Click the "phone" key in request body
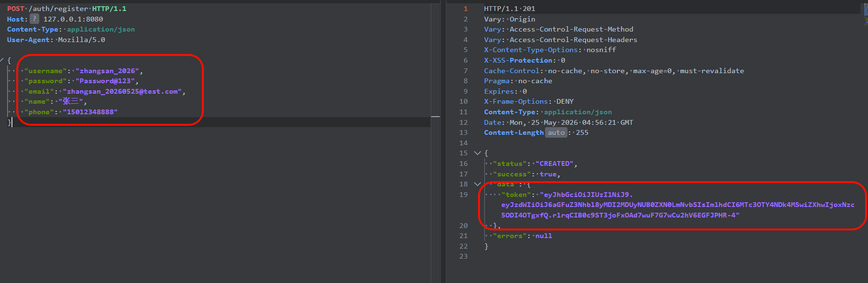Viewport: 868px width, 283px height. pos(39,112)
